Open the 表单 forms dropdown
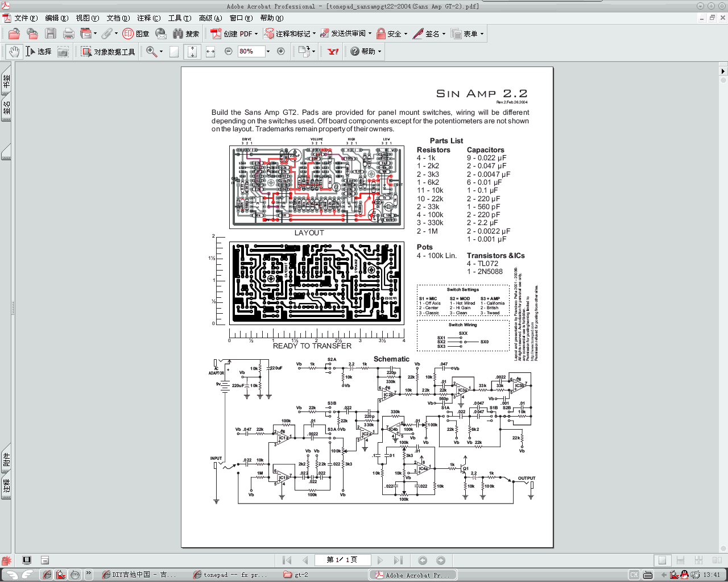The height and width of the screenshot is (582, 728). click(482, 34)
